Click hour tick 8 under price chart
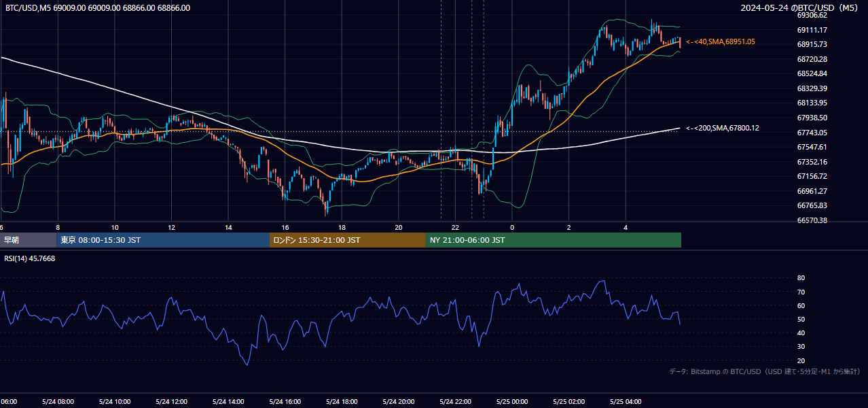 pos(58,227)
